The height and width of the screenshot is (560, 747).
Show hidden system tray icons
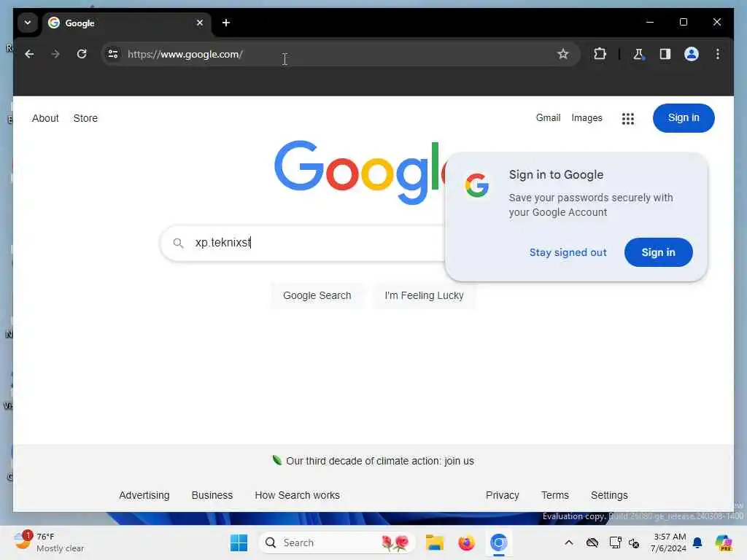coord(568,542)
